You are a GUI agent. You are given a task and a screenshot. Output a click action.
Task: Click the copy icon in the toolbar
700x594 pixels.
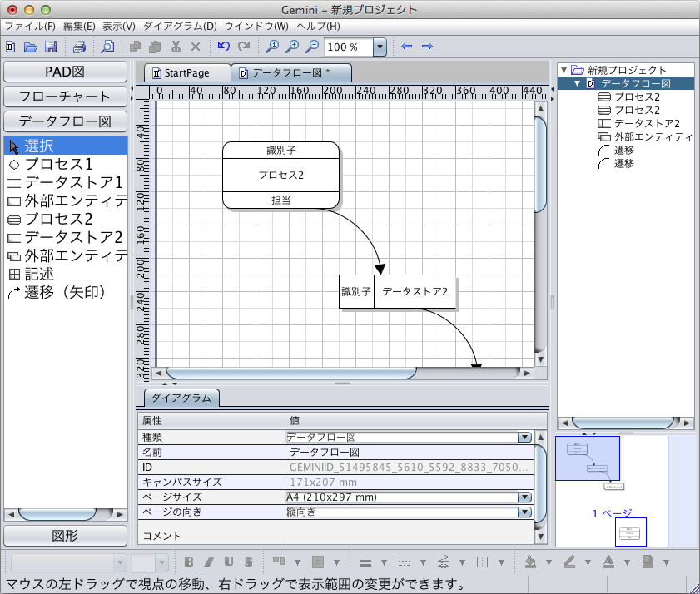click(x=136, y=47)
